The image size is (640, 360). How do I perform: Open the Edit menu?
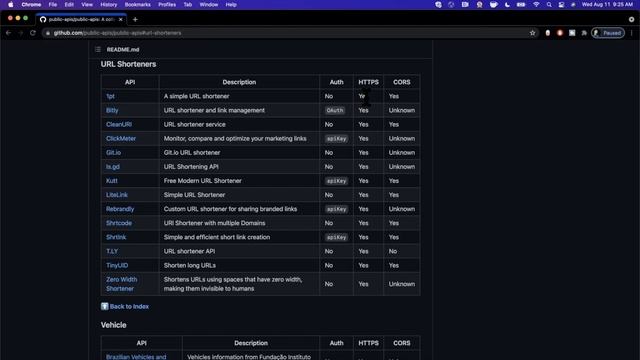pyautogui.click(x=69, y=4)
